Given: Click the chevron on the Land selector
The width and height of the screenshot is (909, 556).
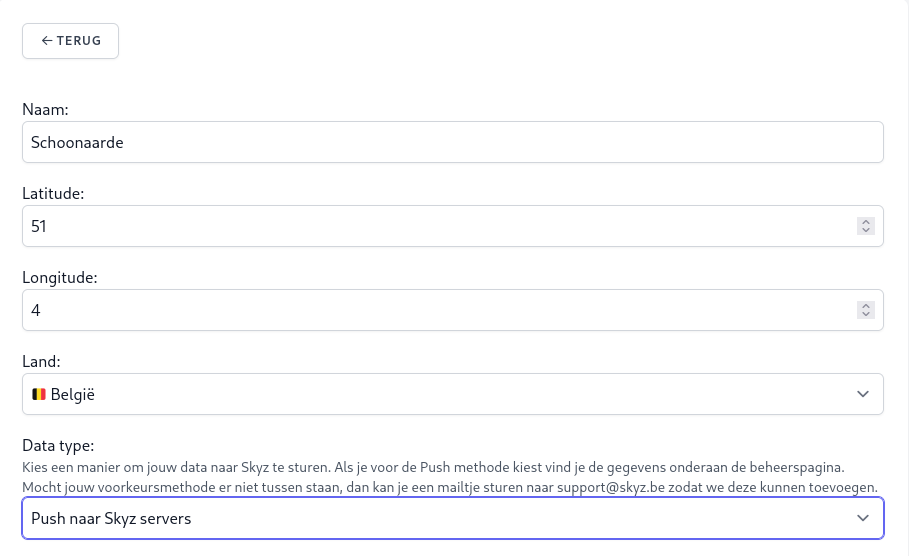Looking at the screenshot, I should 863,395.
